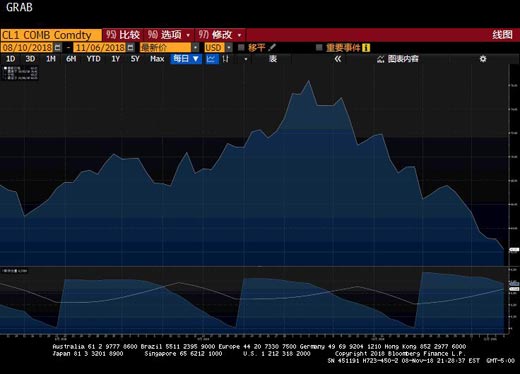520x374 pixels.
Task: Edit the CL1 COMB Comdty ticker field
Action: point(51,35)
